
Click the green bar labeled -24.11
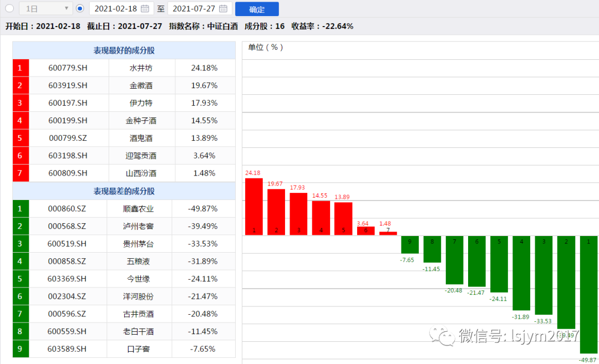[499, 264]
